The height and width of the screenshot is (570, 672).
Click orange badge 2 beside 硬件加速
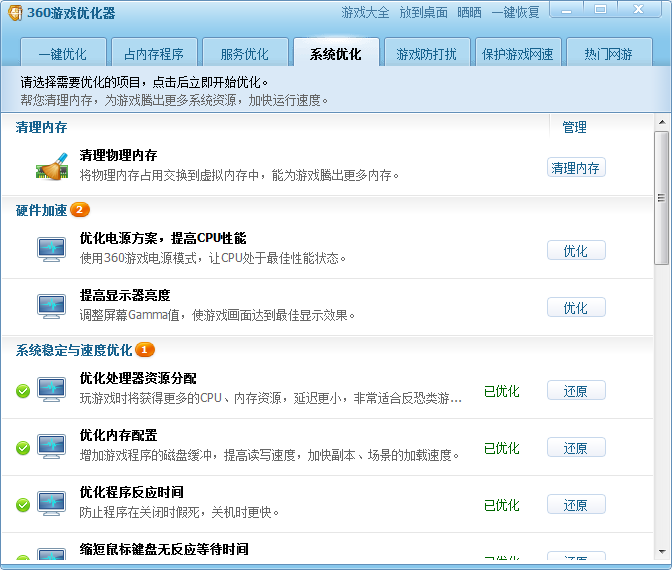coord(80,210)
